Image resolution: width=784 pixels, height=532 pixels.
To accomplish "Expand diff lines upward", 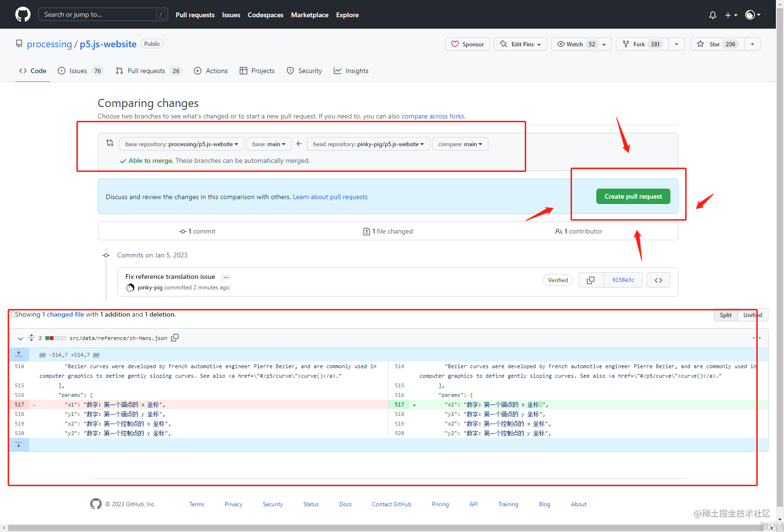I will click(x=19, y=354).
